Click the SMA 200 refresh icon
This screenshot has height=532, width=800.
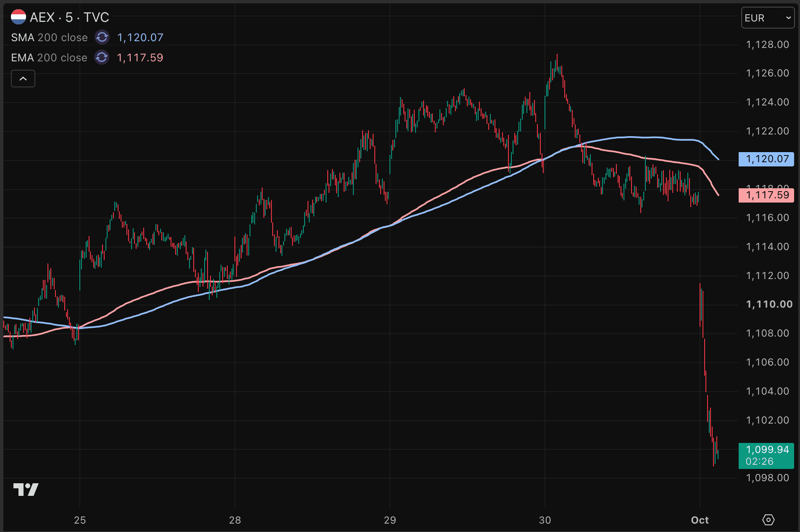[x=102, y=37]
